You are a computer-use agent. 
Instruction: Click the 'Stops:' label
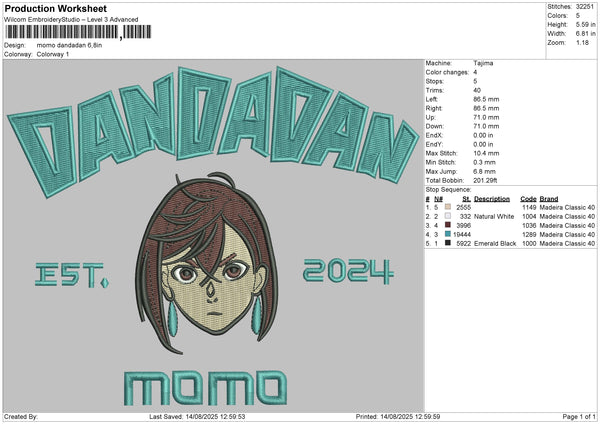[435, 81]
